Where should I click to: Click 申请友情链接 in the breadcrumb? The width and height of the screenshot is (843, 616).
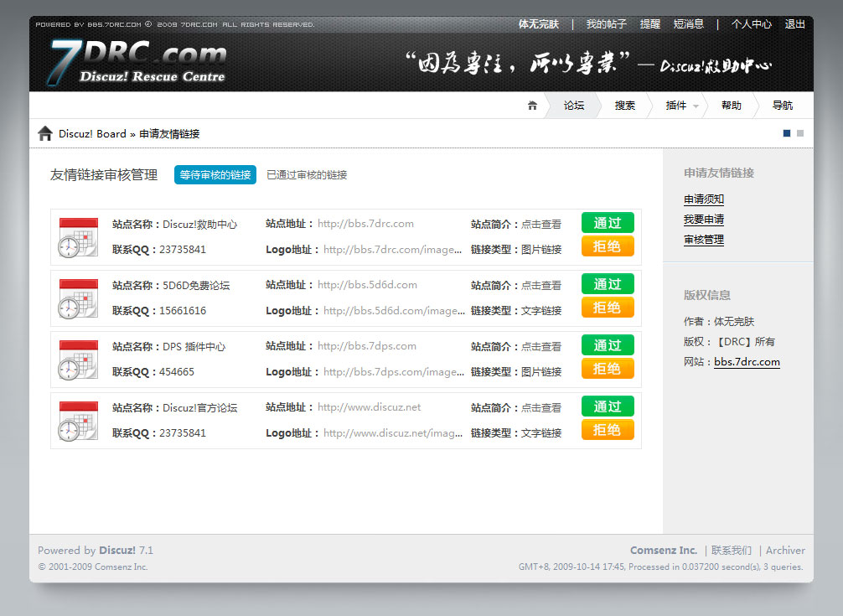169,134
